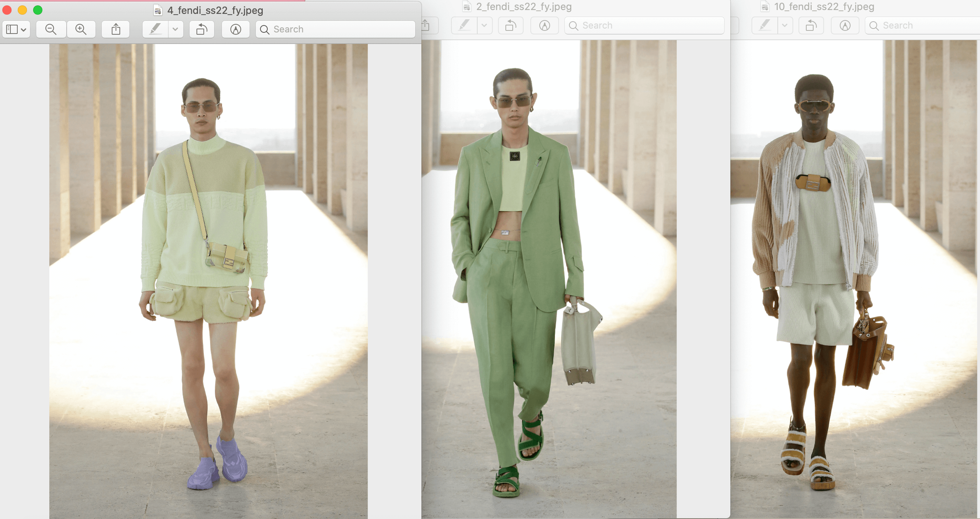Share the 4_fendi_ss22_fy.jpeg image
This screenshot has width=980, height=519.
pyautogui.click(x=116, y=29)
